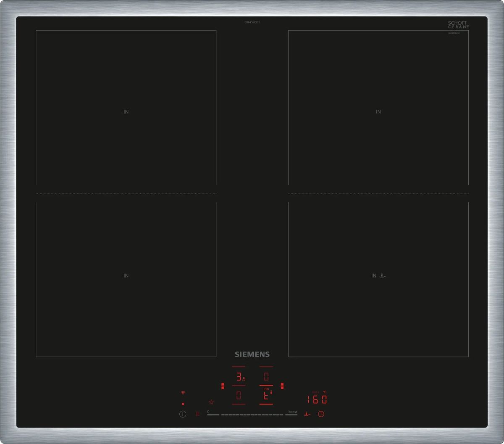Tap the 0 end of the power slider
The width and height of the screenshot is (504, 444).
click(213, 414)
